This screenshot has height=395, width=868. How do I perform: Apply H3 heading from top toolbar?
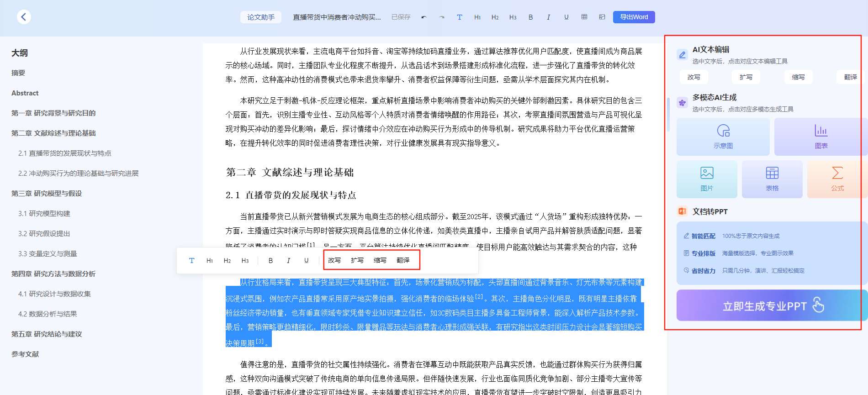point(513,17)
